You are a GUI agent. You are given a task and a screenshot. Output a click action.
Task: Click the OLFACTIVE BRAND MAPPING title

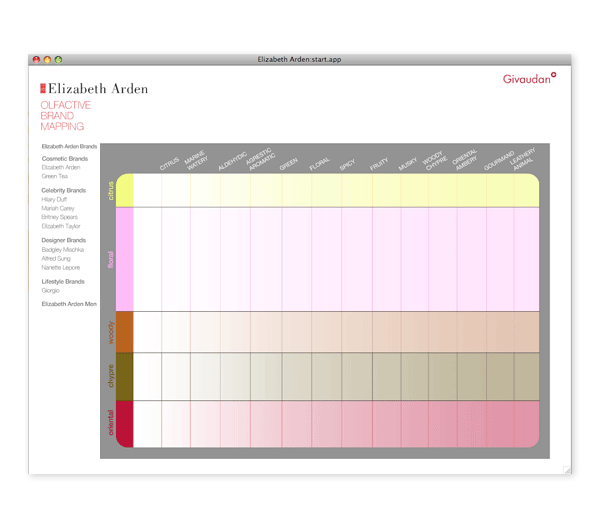[x=65, y=116]
